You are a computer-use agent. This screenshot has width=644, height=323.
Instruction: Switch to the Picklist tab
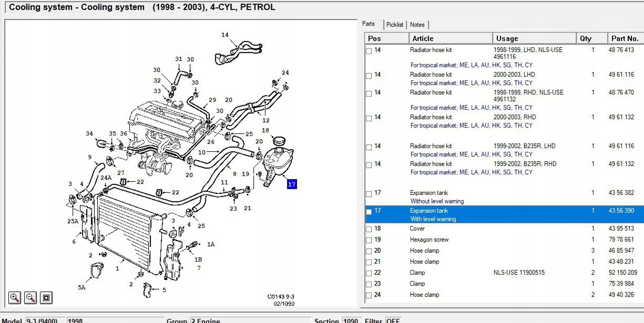[394, 25]
